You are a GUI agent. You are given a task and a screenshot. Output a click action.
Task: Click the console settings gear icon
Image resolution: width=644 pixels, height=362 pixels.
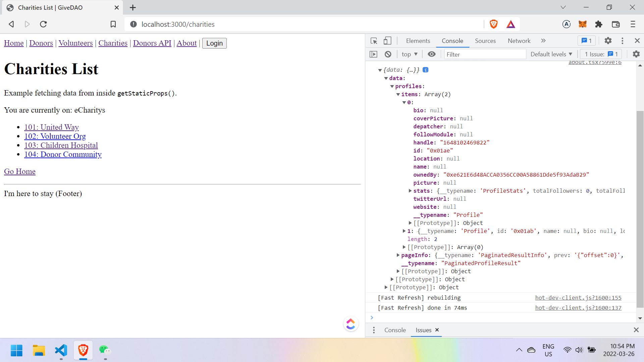[x=636, y=54]
